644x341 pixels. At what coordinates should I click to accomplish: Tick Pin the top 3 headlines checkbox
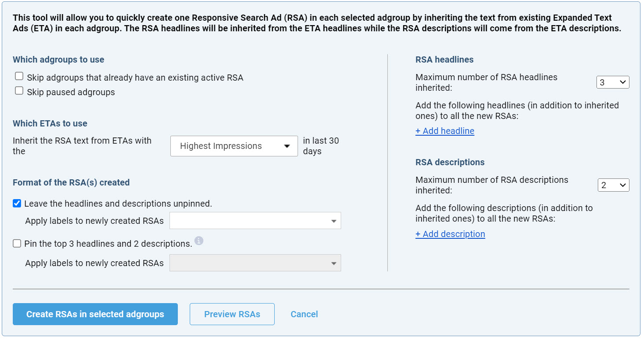click(x=17, y=243)
